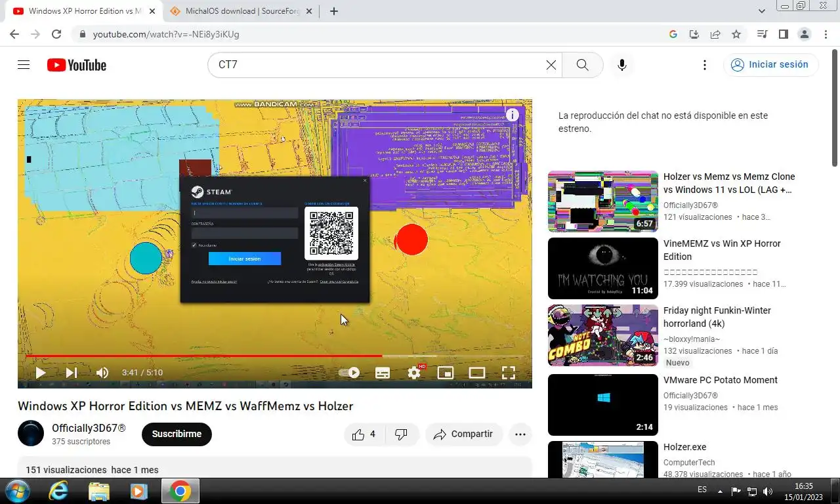Open the Google icon in the address bar

(673, 34)
